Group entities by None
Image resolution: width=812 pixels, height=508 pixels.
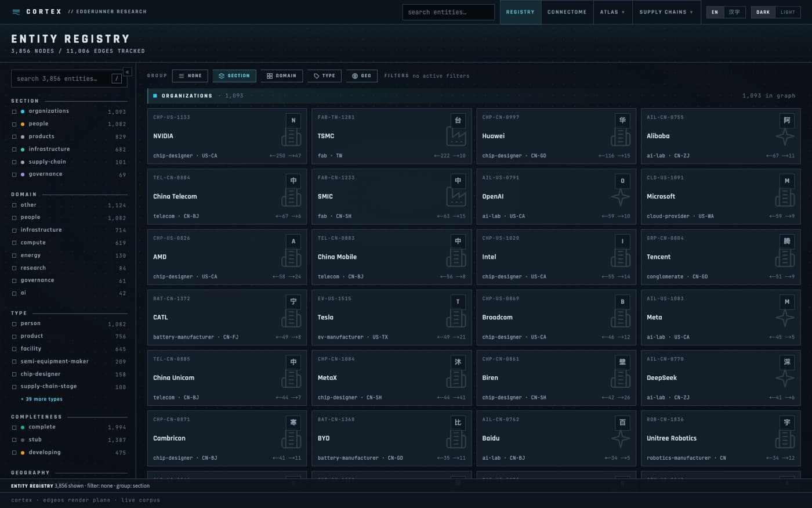pyautogui.click(x=190, y=75)
